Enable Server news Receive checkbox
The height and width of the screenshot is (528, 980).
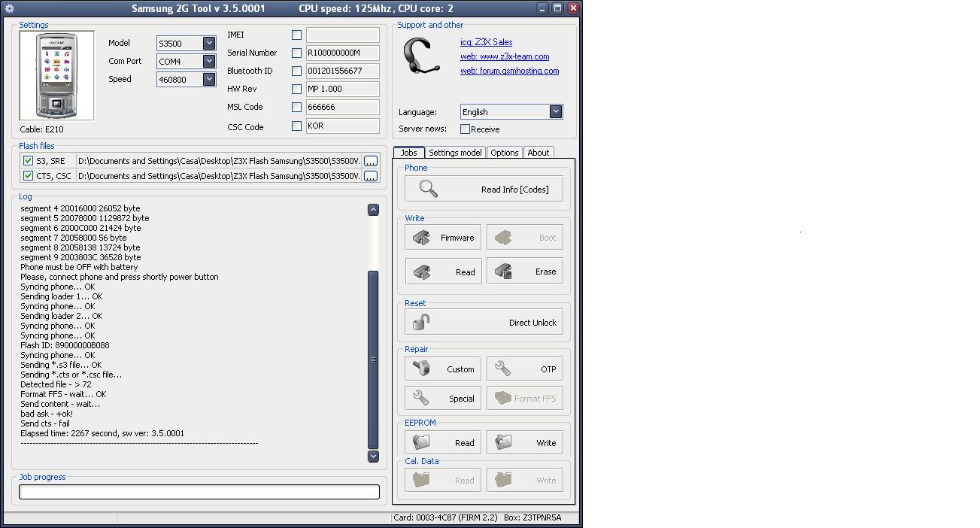pos(465,129)
